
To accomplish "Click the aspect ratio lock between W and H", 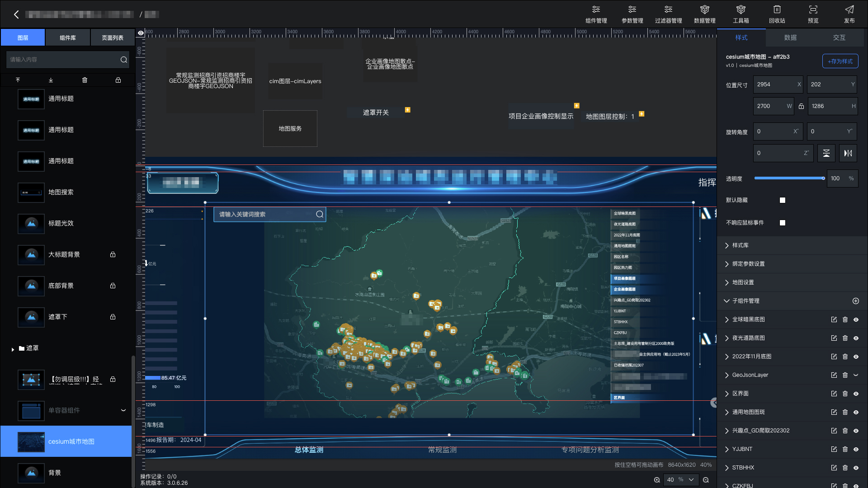I will coord(801,106).
